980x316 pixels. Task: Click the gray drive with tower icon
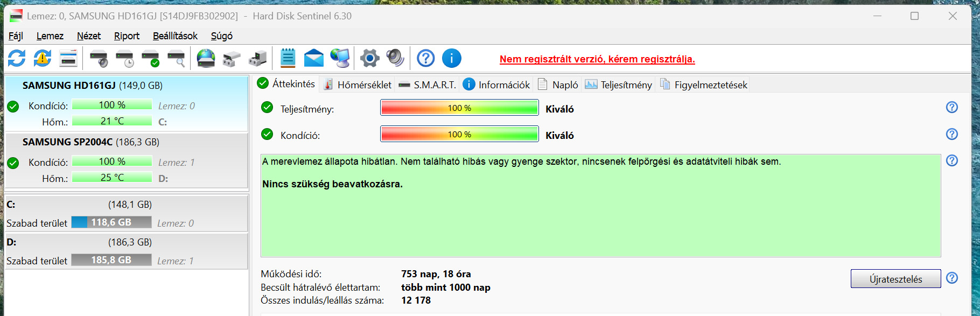click(257, 58)
